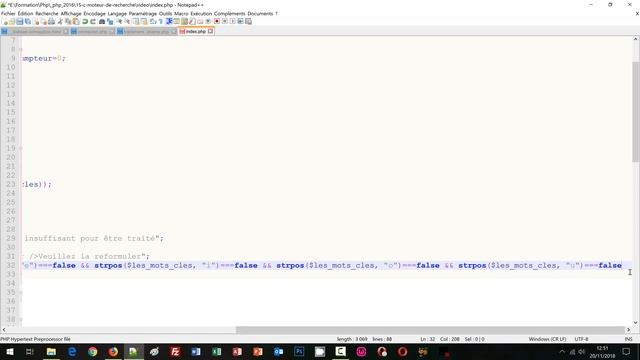This screenshot has height=360, width=640.
Task: Open the Encodage menu
Action: [x=94, y=13]
